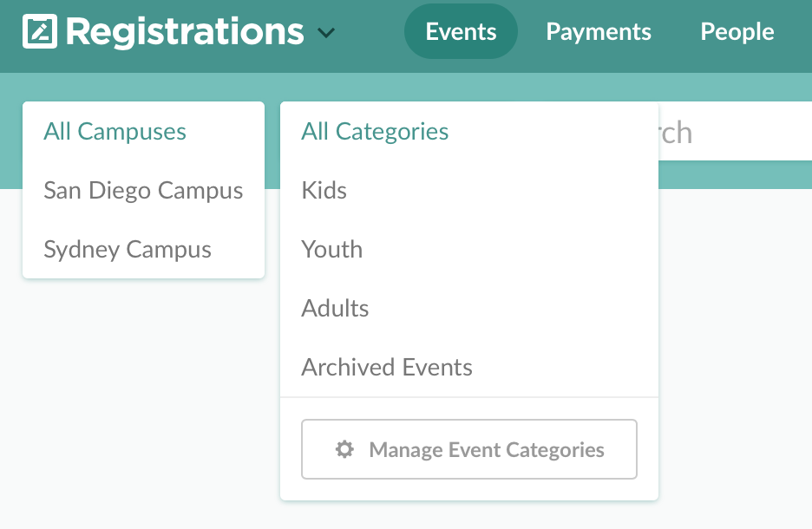
Task: Expand the chevron next to Registrations
Action: [326, 33]
